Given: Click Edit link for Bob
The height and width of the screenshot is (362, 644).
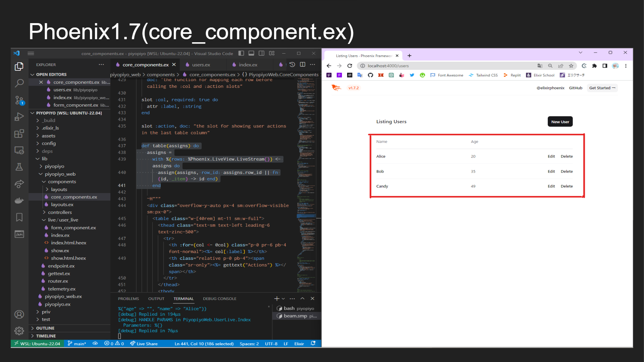Looking at the screenshot, I should pyautogui.click(x=551, y=171).
